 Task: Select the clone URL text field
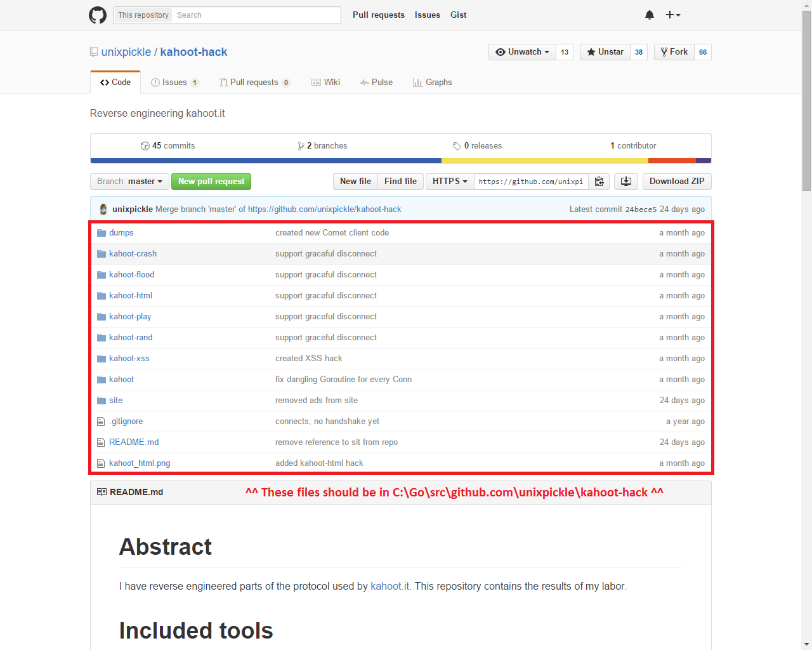pos(532,182)
